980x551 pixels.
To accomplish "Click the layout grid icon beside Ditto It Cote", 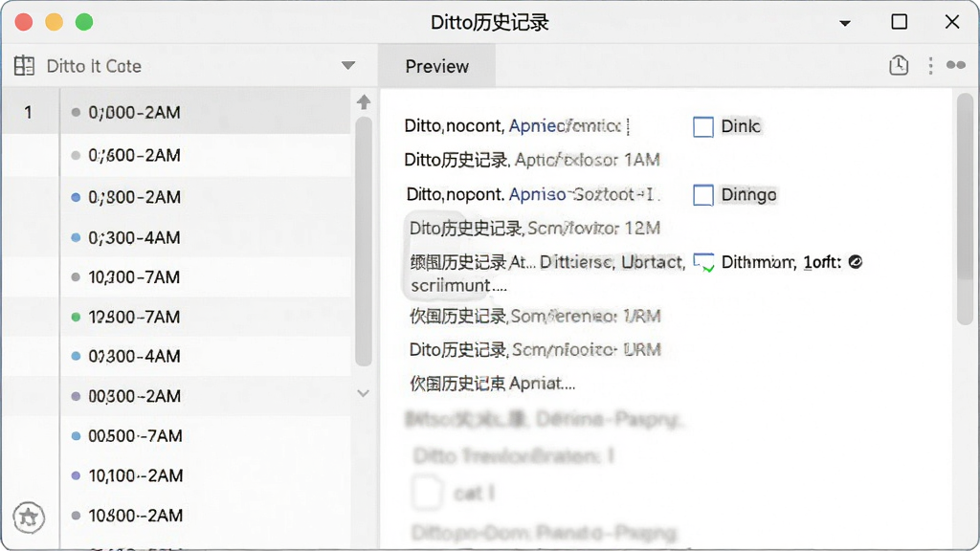I will 24,66.
